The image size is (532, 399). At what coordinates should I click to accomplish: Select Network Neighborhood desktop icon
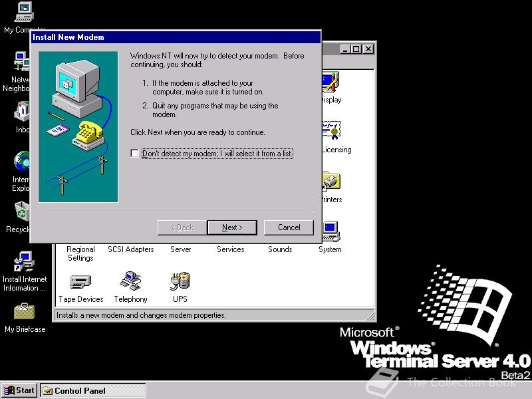click(22, 61)
